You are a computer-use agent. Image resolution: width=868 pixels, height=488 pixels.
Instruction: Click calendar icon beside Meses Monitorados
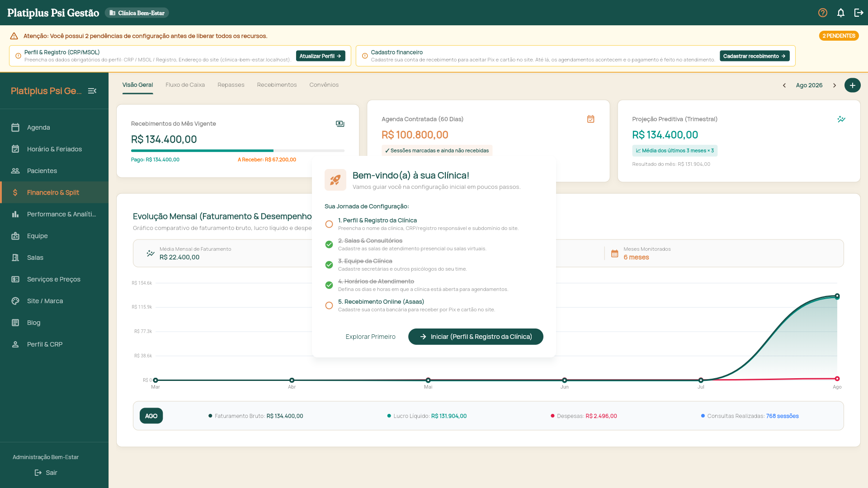click(615, 253)
